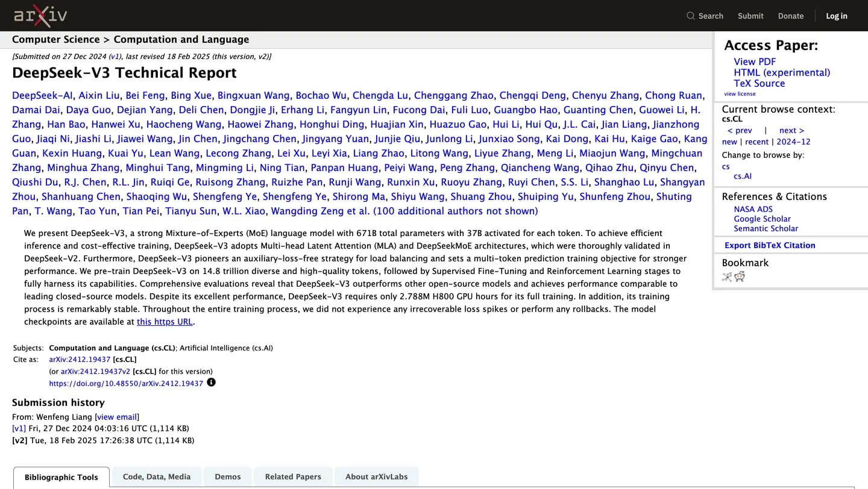868x489 pixels.
Task: Bookmark with BibSonomy icon
Action: click(x=727, y=276)
